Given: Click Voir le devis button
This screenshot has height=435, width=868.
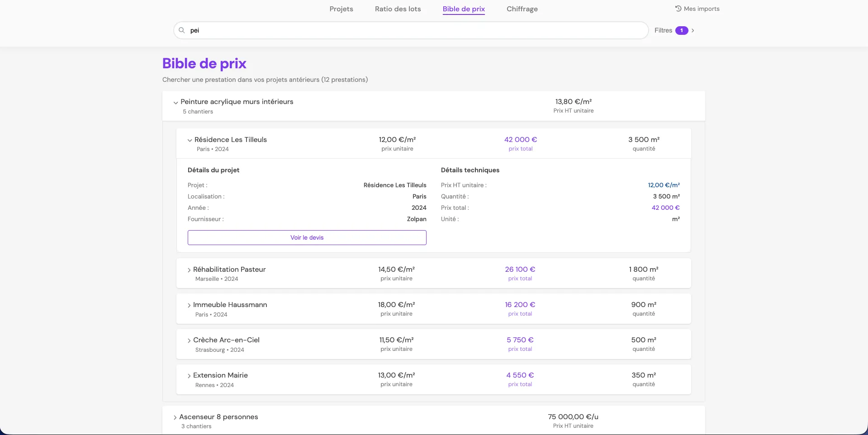Looking at the screenshot, I should (307, 237).
